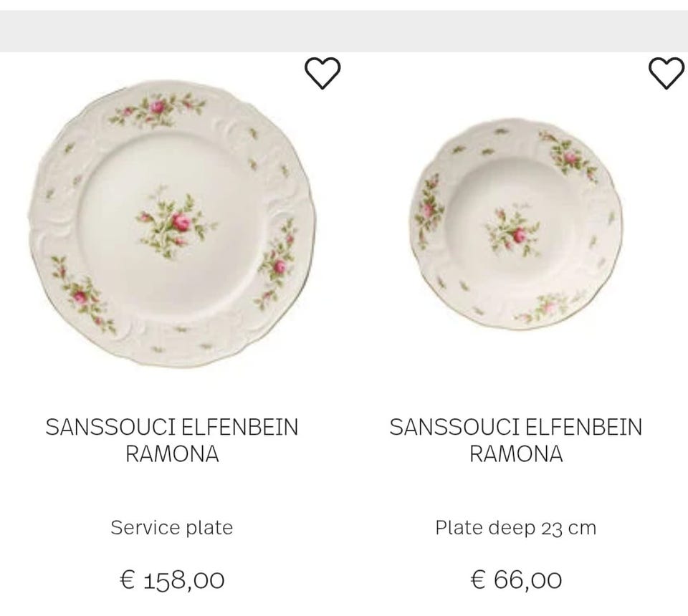Click the € 66,00 price
The image size is (688, 616).
[516, 579]
